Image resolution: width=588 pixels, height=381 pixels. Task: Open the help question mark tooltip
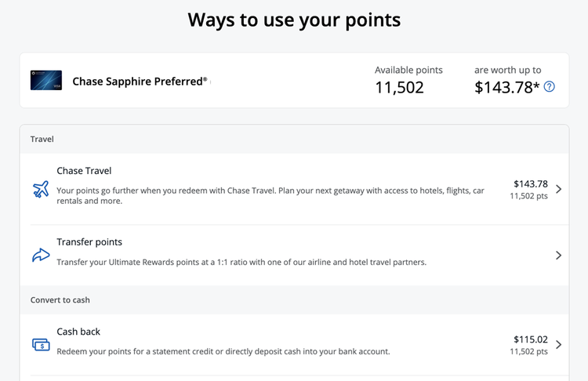pyautogui.click(x=550, y=87)
